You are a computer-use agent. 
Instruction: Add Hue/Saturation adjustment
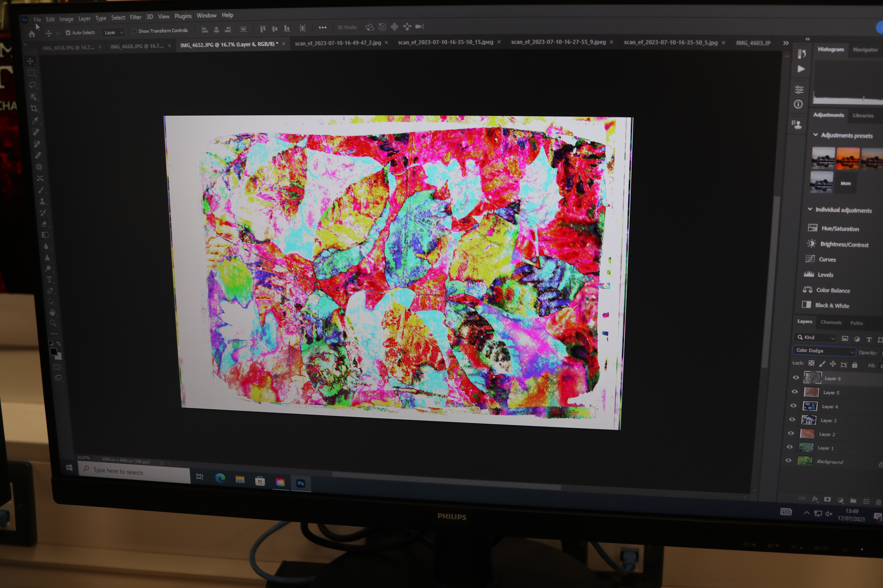pos(840,228)
